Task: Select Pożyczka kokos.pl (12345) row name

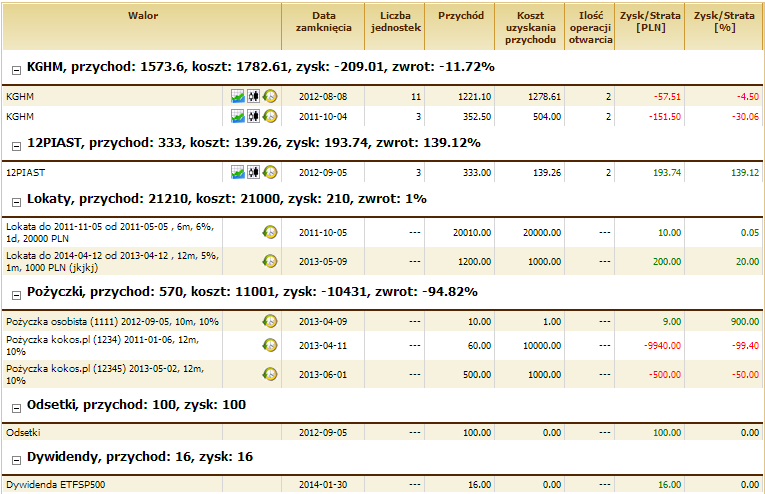Action: click(x=113, y=375)
